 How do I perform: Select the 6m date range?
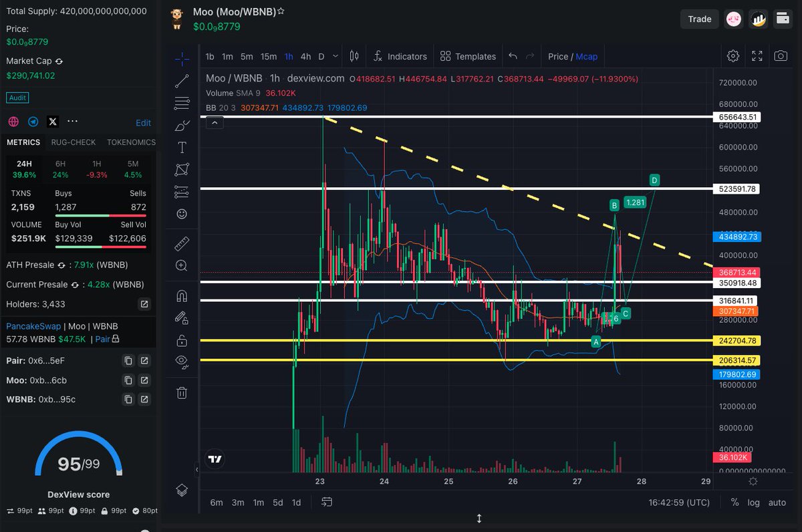click(217, 502)
